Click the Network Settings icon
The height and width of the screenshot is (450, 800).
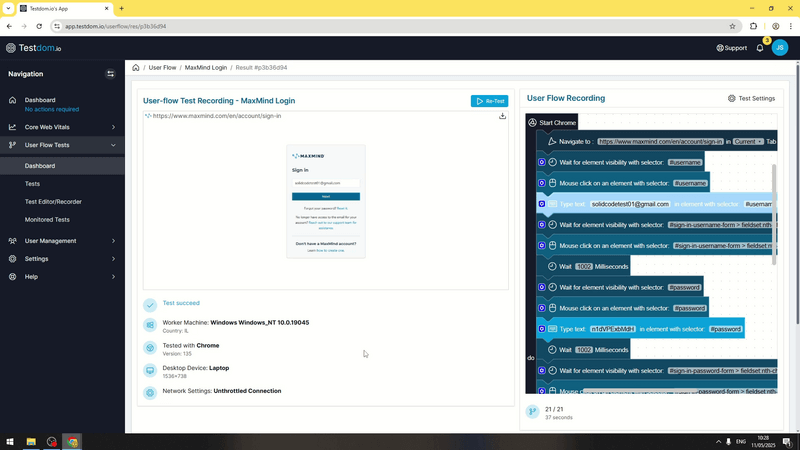(x=150, y=393)
